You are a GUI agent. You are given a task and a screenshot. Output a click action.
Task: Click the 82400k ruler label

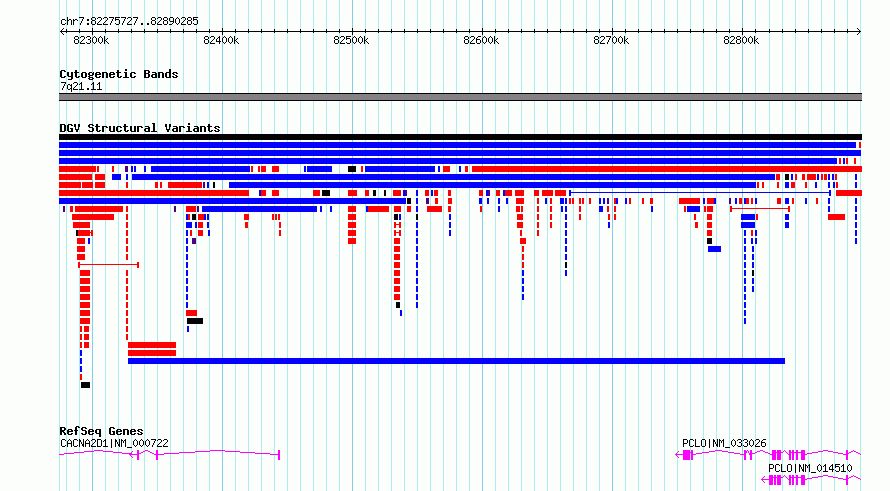[221, 40]
